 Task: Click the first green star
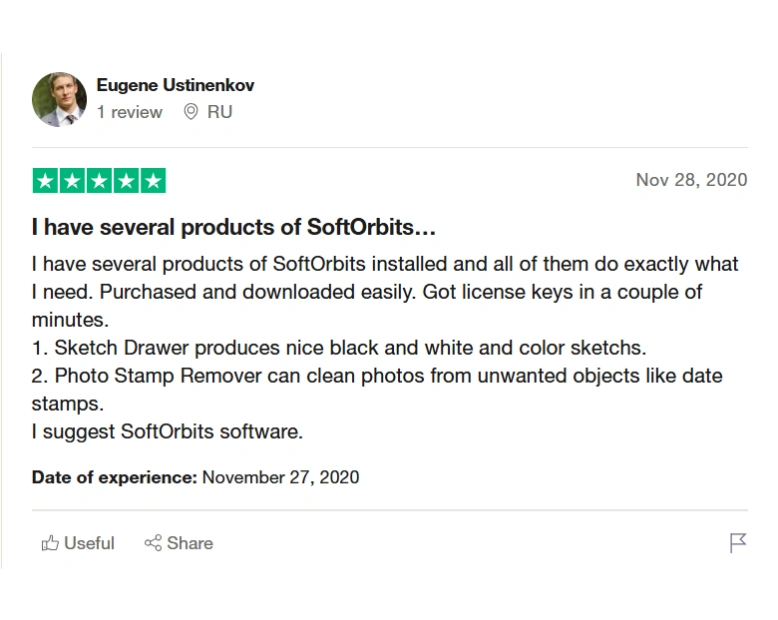coord(45,181)
